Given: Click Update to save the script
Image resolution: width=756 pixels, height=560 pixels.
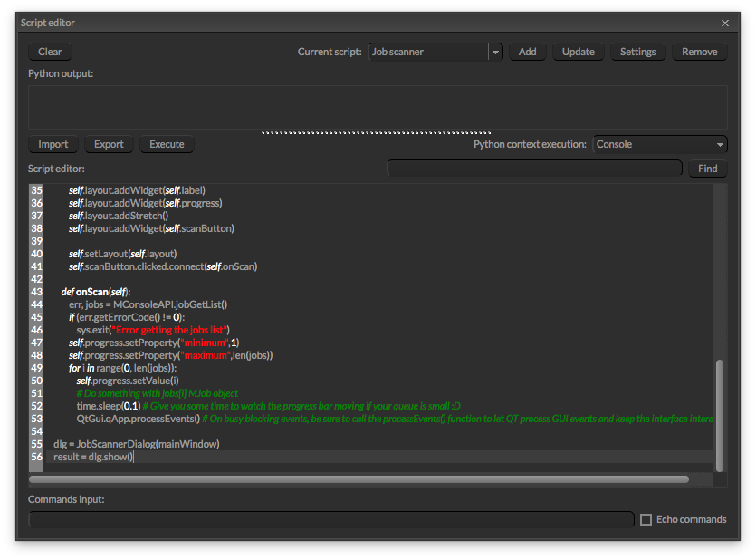Looking at the screenshot, I should coord(578,52).
